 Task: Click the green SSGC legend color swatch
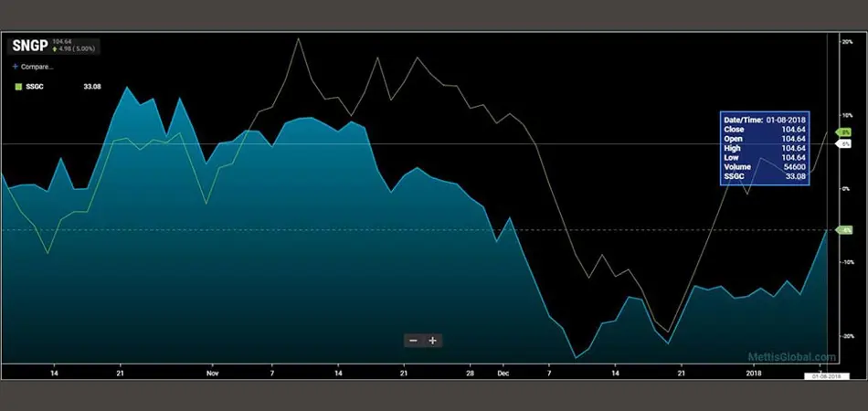pos(17,86)
